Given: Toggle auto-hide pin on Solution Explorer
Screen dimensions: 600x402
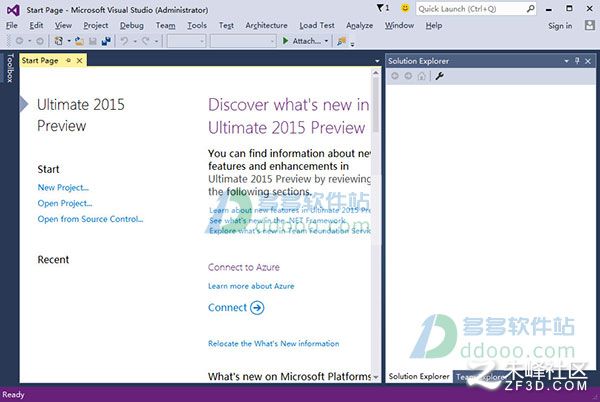Looking at the screenshot, I should point(577,61).
